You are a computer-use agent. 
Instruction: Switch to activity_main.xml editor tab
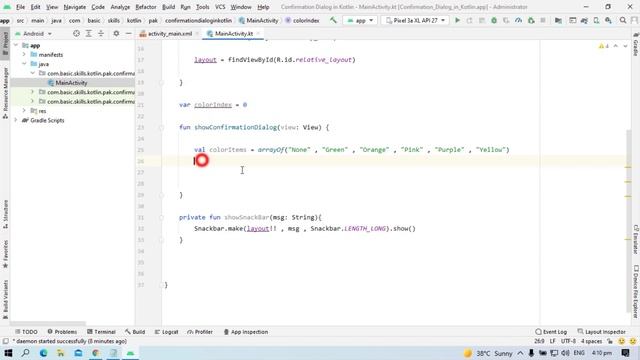(169, 33)
